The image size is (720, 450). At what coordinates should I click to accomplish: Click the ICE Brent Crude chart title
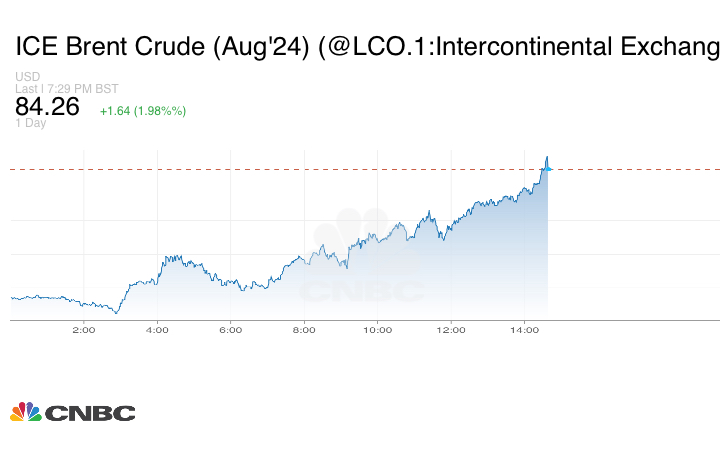(x=365, y=48)
